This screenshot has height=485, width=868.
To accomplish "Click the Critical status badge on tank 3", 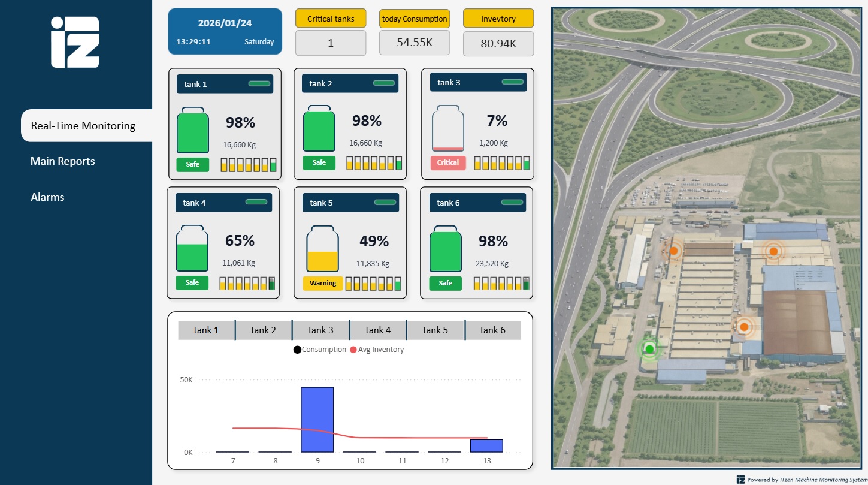I will coord(448,162).
